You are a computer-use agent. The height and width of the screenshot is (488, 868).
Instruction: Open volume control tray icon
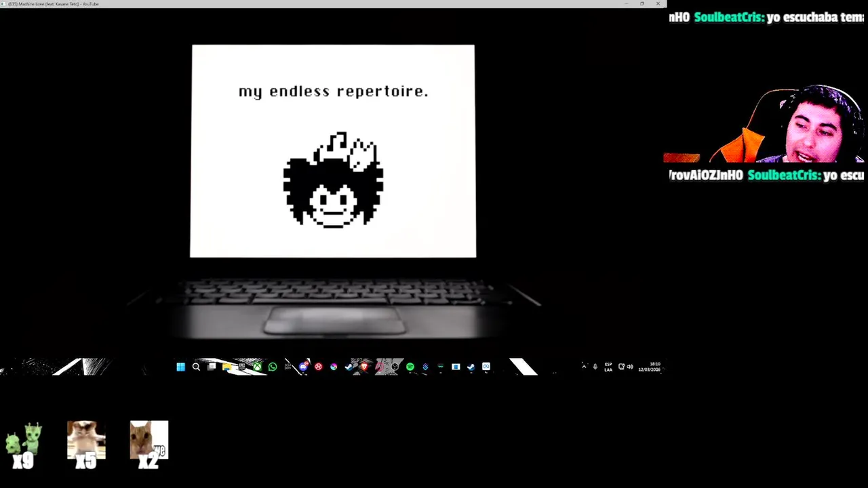point(630,367)
